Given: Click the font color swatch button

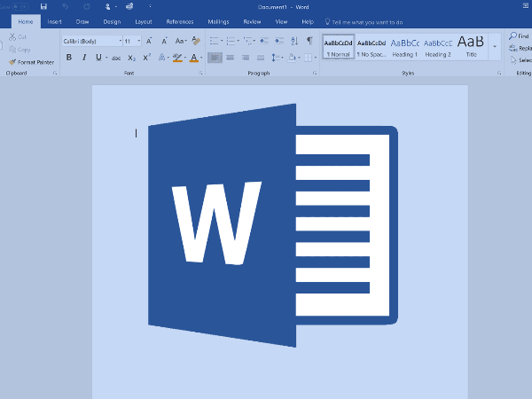Looking at the screenshot, I should tap(193, 58).
